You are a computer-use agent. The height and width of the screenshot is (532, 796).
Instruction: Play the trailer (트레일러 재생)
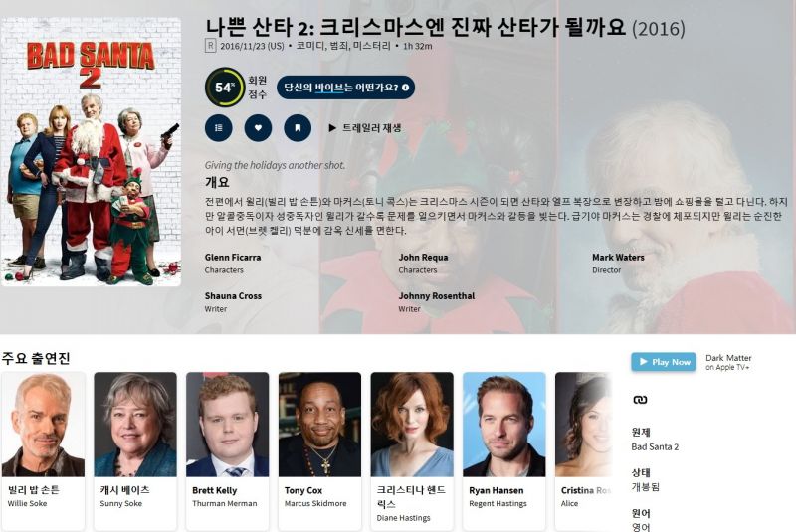click(365, 128)
